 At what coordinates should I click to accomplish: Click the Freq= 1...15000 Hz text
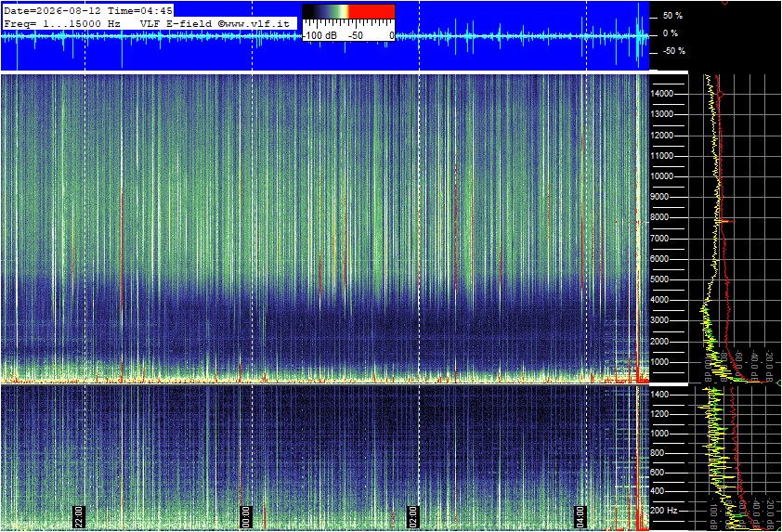click(x=62, y=23)
